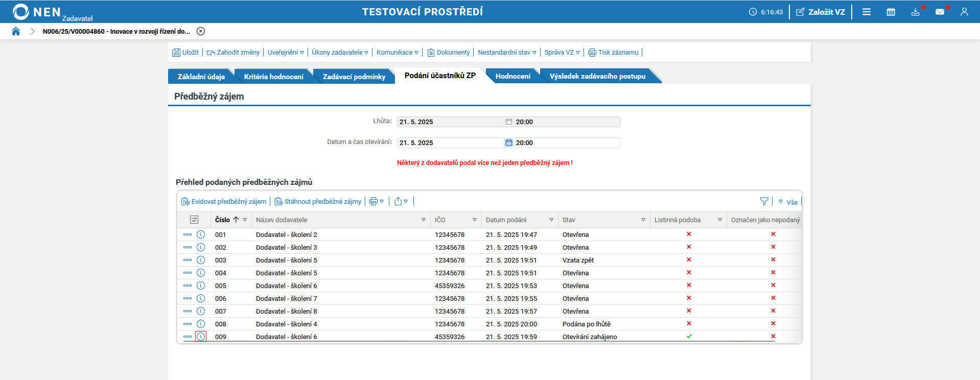Image resolution: width=980 pixels, height=380 pixels.
Task: Open the Stav column filter dropdown
Action: pos(643,220)
